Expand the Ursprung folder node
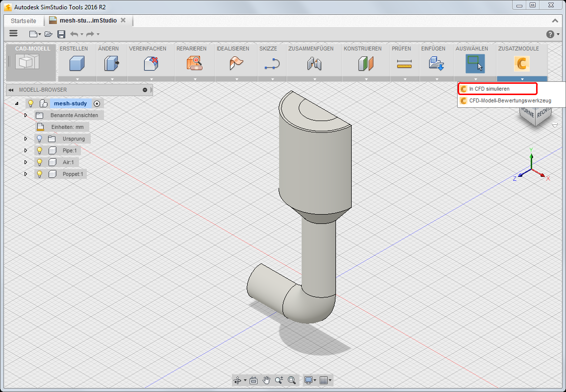Viewport: 566px width, 392px height. pyautogui.click(x=26, y=139)
